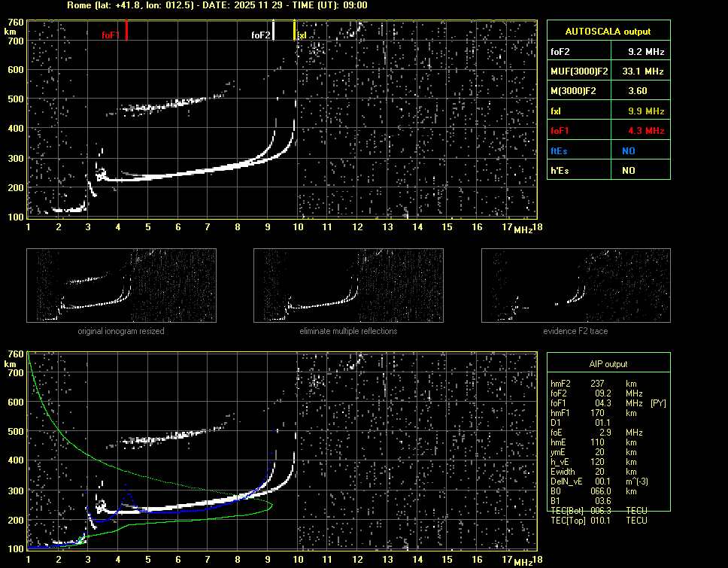
Task: Open the evidence F2 trace thumbnail
Action: (575, 287)
